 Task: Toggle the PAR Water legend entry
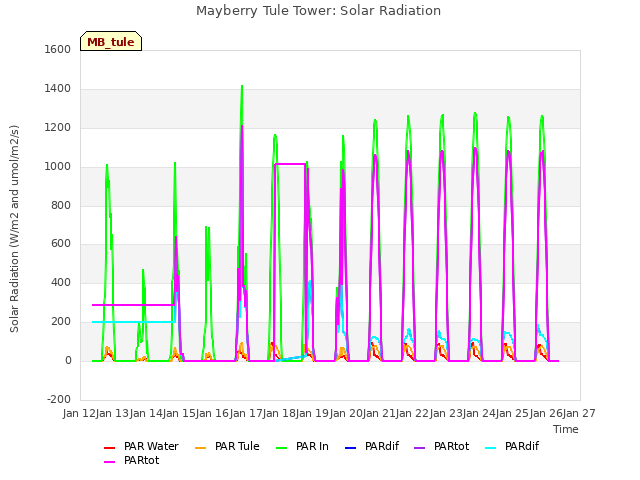click(141, 447)
